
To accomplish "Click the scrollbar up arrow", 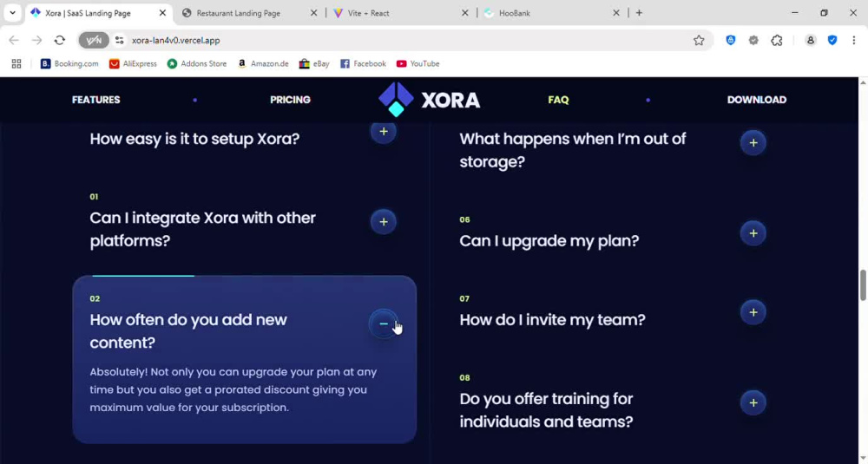I will pyautogui.click(x=863, y=82).
